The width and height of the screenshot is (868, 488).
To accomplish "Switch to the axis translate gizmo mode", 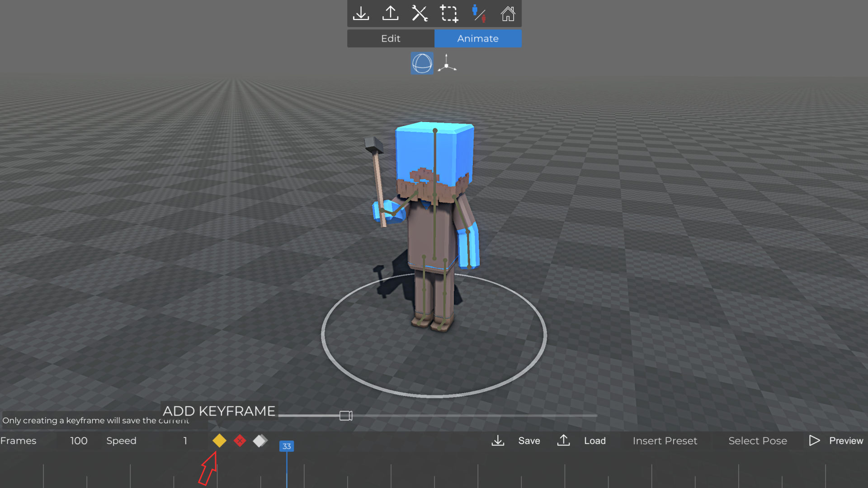I will 447,63.
